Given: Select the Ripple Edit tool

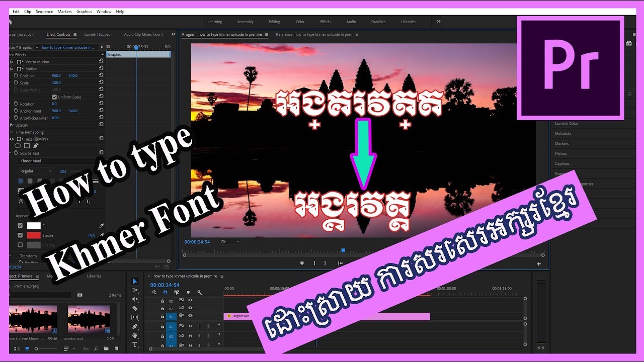Looking at the screenshot, I should tap(135, 299).
